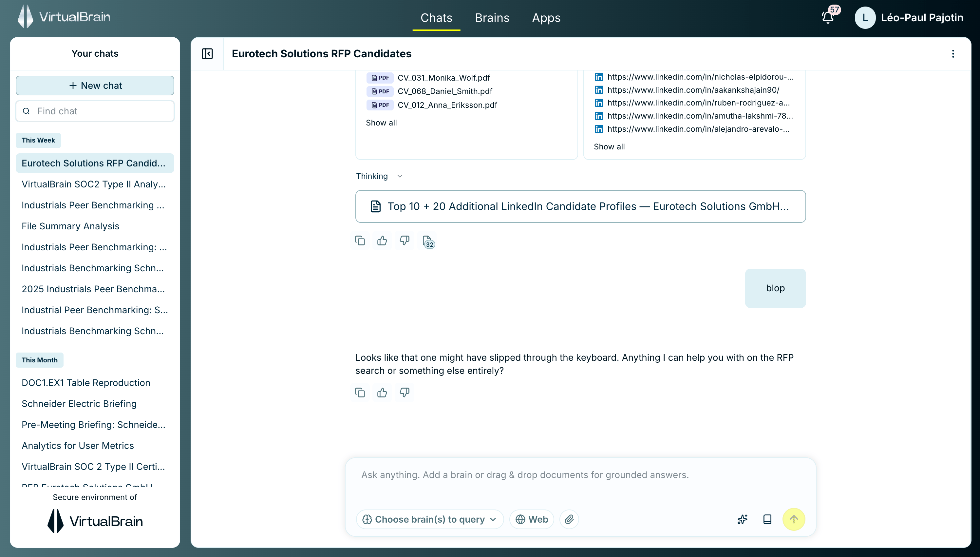The height and width of the screenshot is (557, 980).
Task: Open 2025 Industrials Peer Benchma... chat
Action: click(95, 289)
